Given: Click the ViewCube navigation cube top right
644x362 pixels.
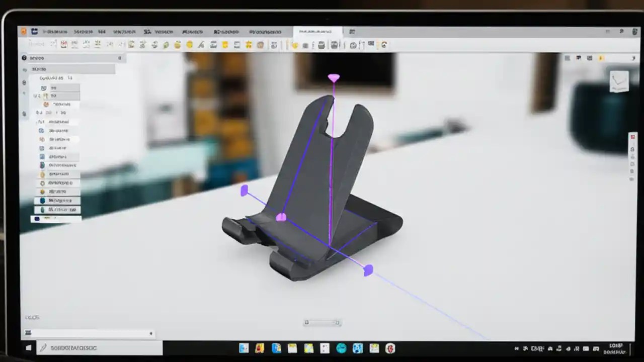Looking at the screenshot, I should [x=619, y=81].
